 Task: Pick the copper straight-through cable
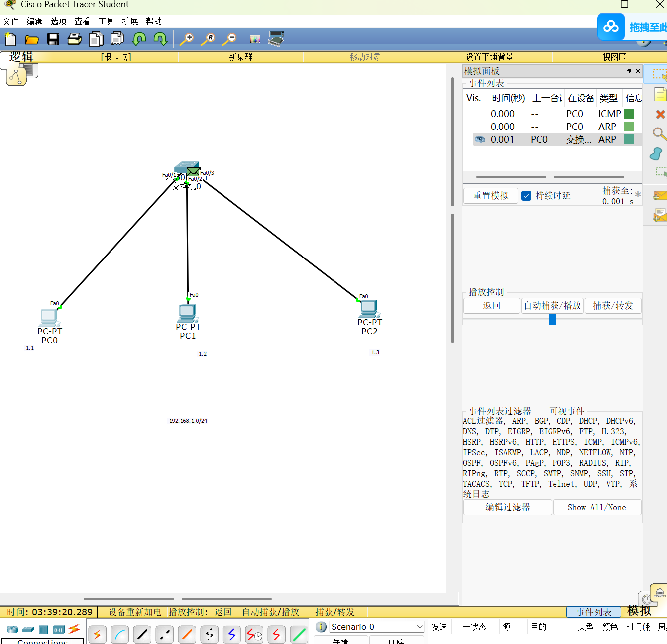pyautogui.click(x=142, y=634)
